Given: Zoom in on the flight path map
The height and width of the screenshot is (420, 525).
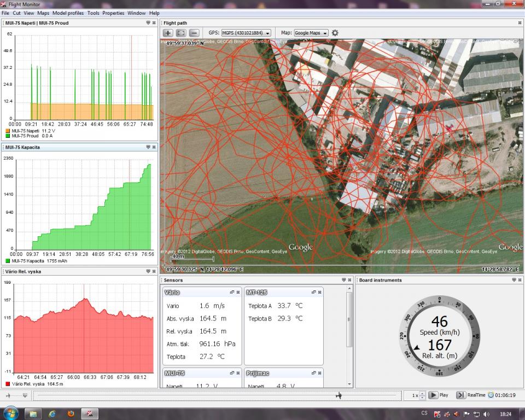Looking at the screenshot, I should tap(168, 33).
